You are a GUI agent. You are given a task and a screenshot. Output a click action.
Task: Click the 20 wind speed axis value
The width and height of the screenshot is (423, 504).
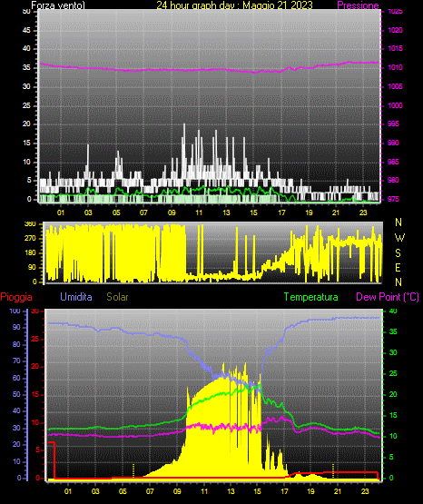(26, 124)
